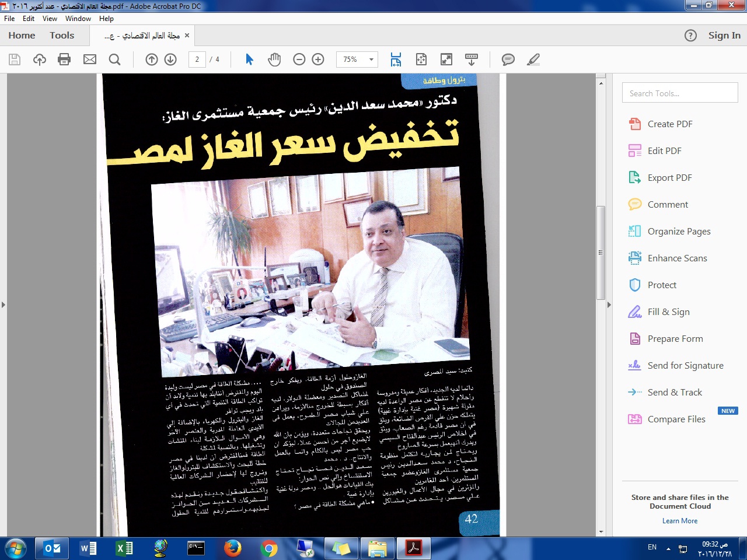Viewport: 747px width, 560px height.
Task: Zoom in with the plus icon
Action: (x=318, y=60)
